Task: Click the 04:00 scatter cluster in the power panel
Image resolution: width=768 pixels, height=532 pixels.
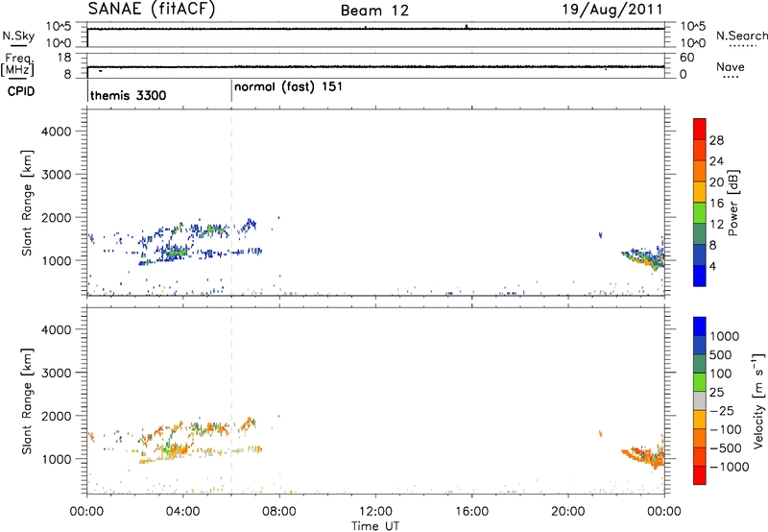Action: (x=174, y=253)
